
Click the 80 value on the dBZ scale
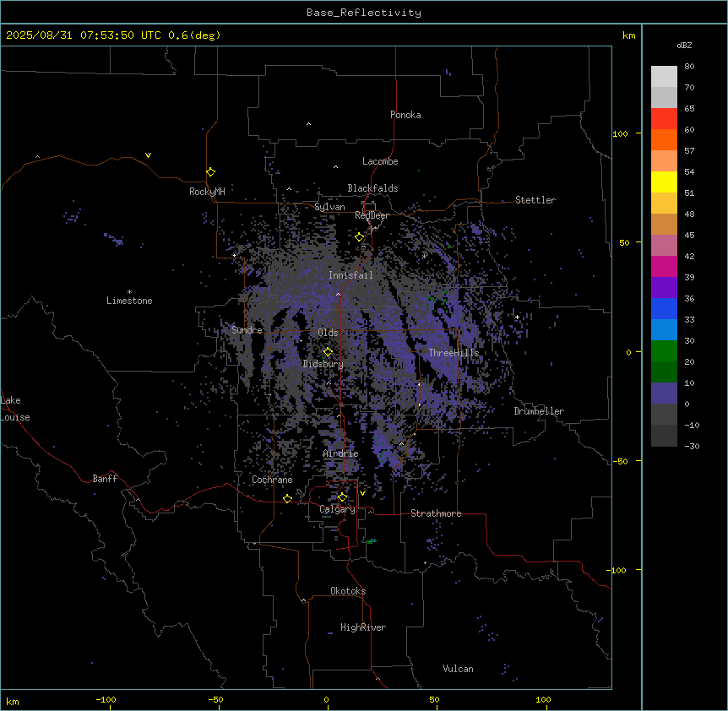(689, 67)
